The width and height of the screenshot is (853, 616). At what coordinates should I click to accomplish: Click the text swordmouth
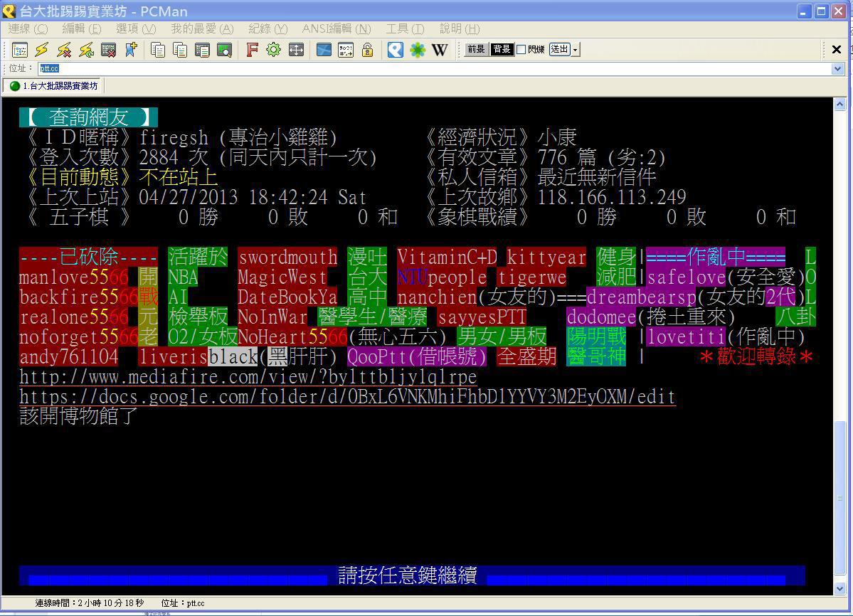click(x=288, y=257)
